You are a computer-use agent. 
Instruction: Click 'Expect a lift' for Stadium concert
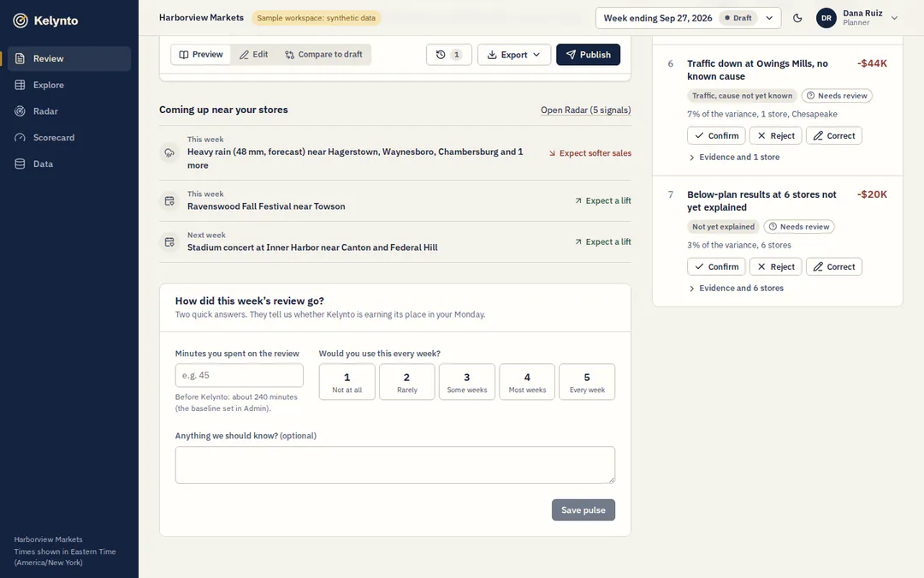point(603,241)
